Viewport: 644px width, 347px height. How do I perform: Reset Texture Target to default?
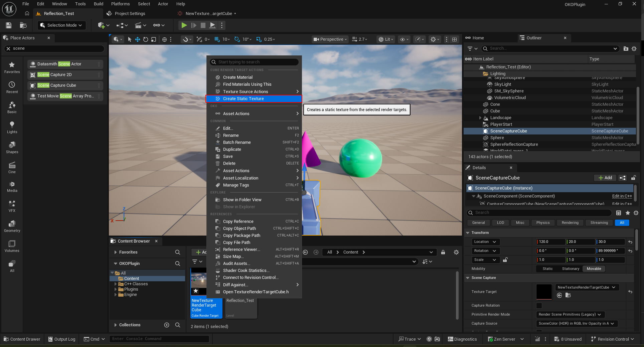click(630, 292)
